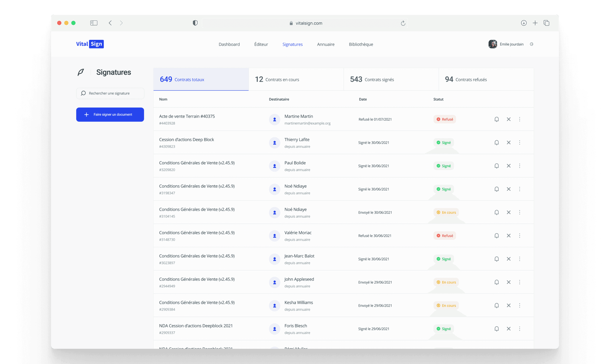Click bell icon on Valérie Moriac row

[496, 236]
